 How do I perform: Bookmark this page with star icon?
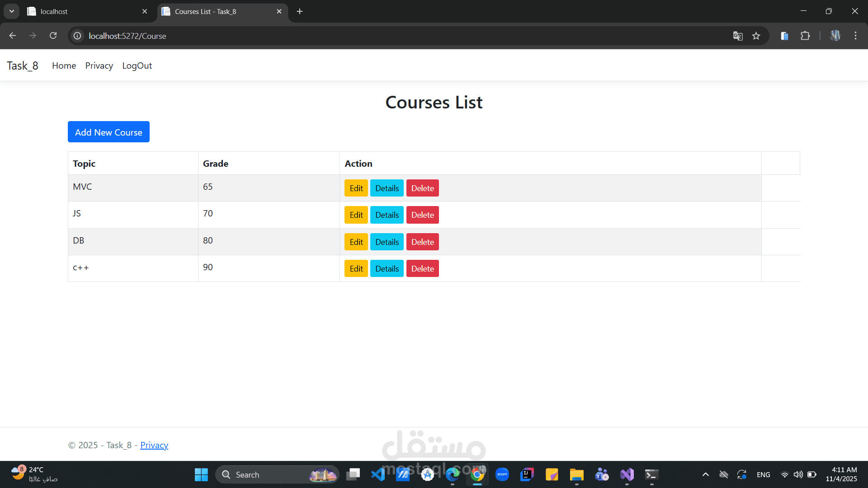(756, 36)
